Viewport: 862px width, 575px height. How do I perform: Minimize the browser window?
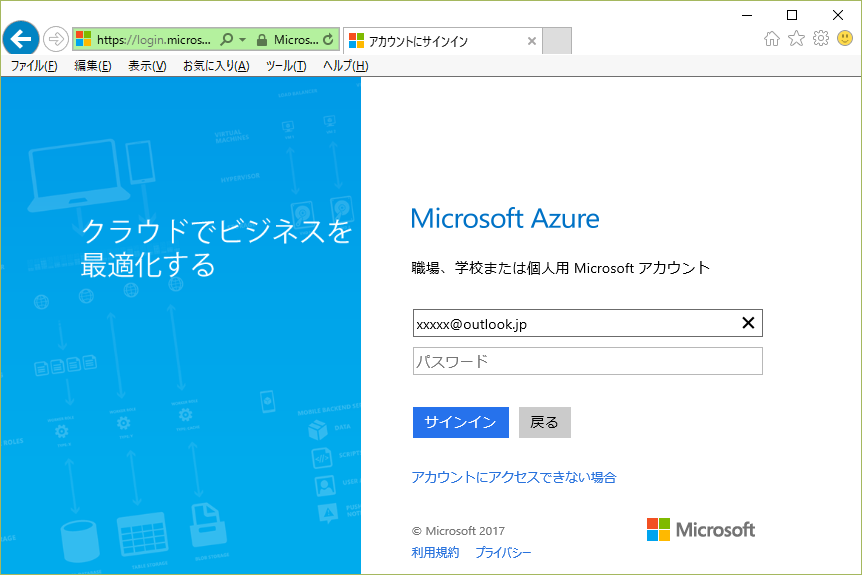click(x=747, y=15)
